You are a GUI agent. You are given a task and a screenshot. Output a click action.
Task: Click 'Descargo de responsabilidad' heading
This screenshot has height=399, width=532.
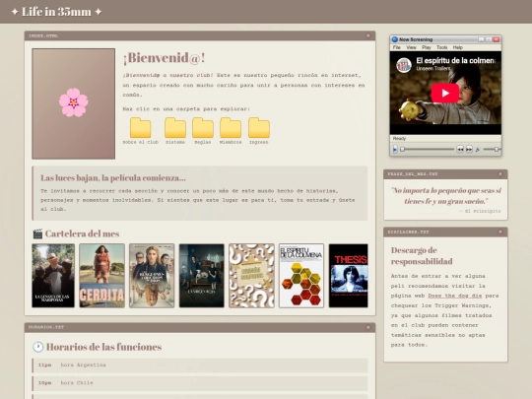[x=422, y=256]
